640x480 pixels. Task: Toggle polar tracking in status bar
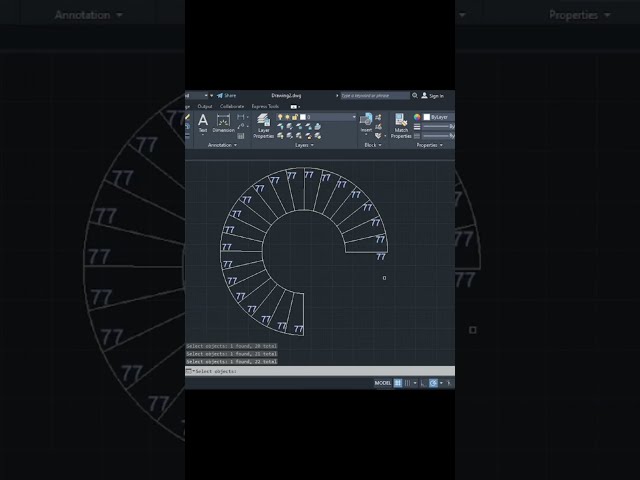coord(433,383)
